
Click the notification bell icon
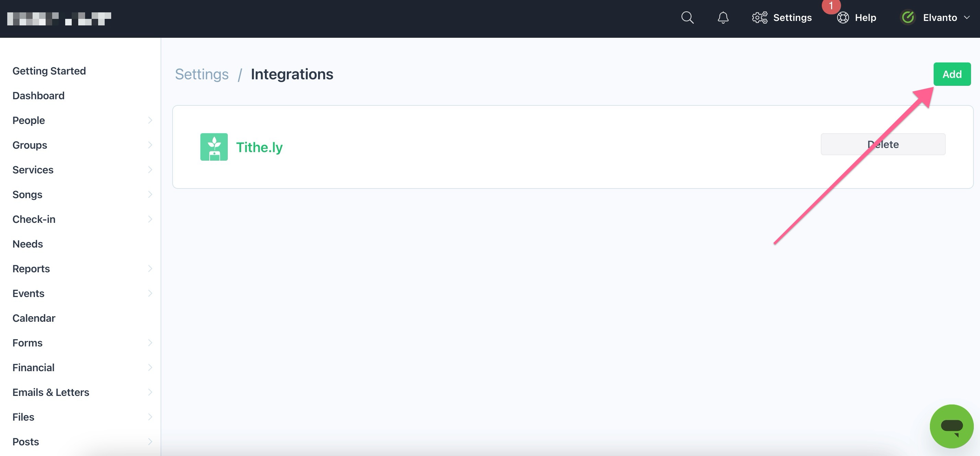722,18
